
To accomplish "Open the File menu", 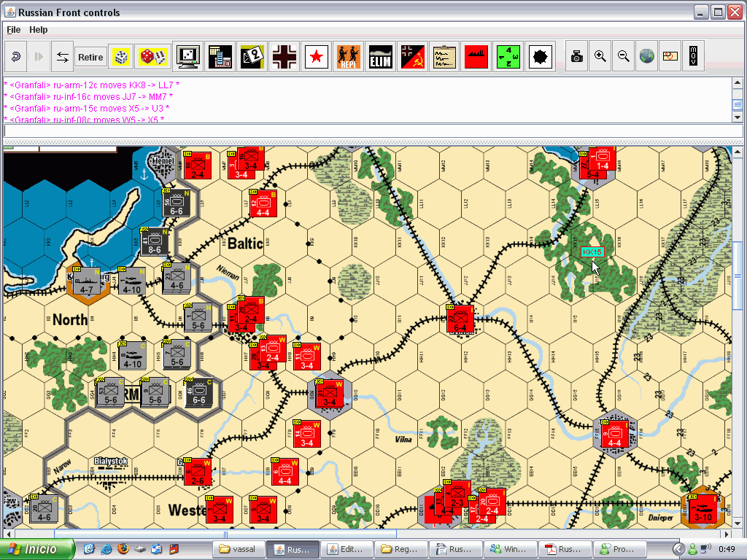I will click(14, 30).
